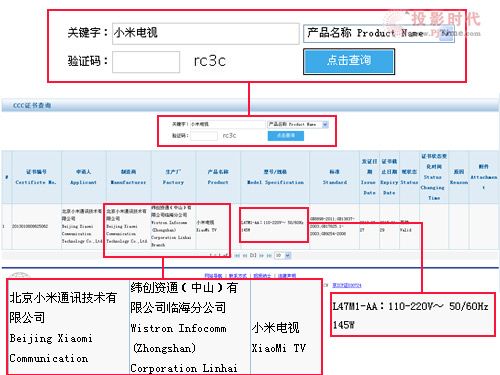Image resolution: width=500 pixels, height=375 pixels.
Task: Go to last page of results
Action: pos(269,255)
